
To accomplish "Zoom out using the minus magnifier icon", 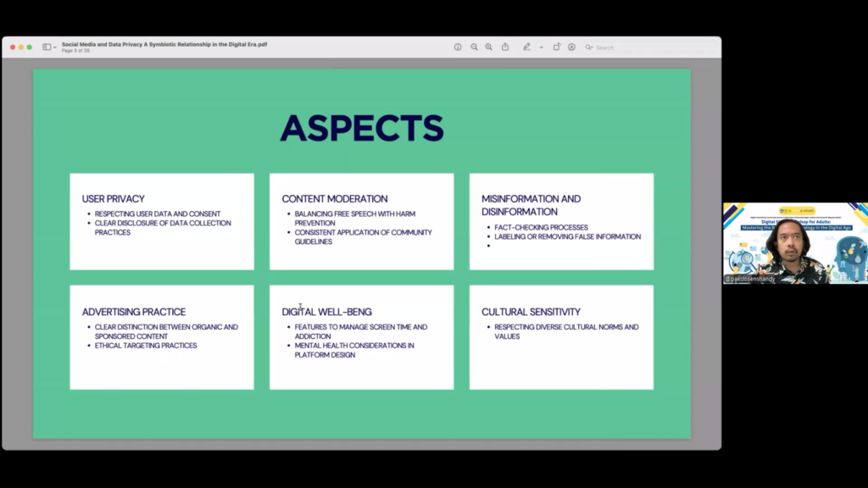I will [474, 47].
